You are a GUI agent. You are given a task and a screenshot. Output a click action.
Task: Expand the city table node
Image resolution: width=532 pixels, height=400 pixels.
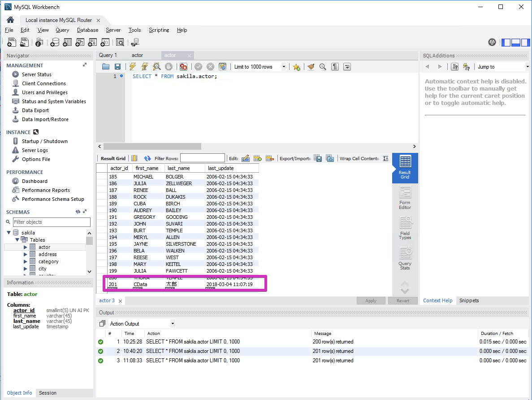(26, 269)
